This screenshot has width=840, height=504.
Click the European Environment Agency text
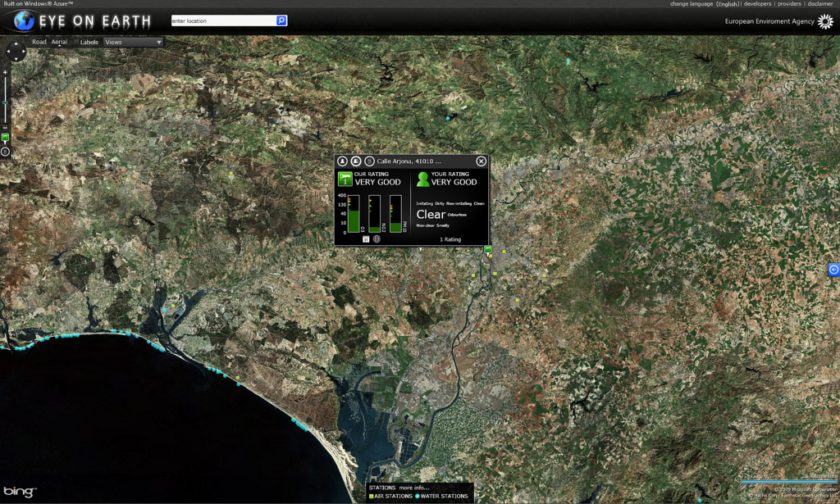tap(769, 21)
